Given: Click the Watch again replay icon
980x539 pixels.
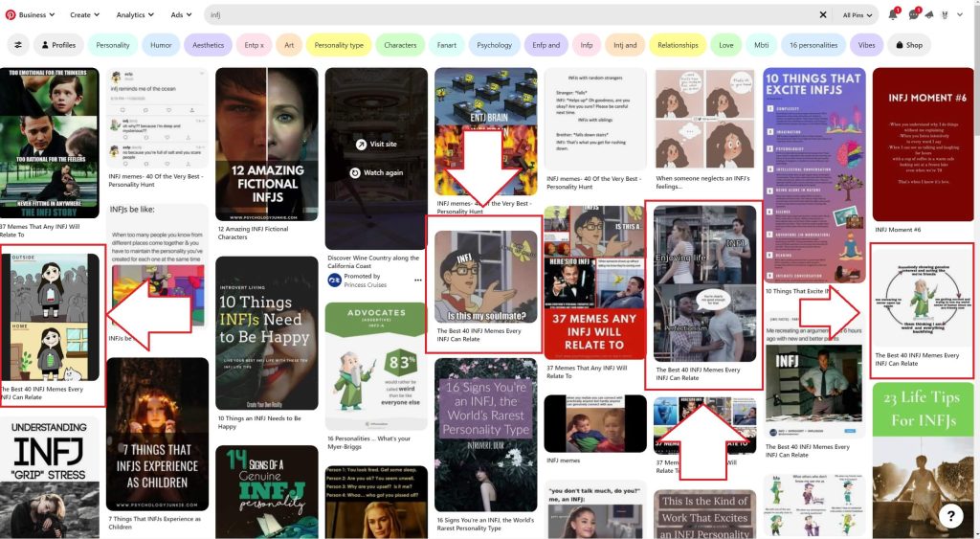Looking at the screenshot, I should (x=356, y=173).
